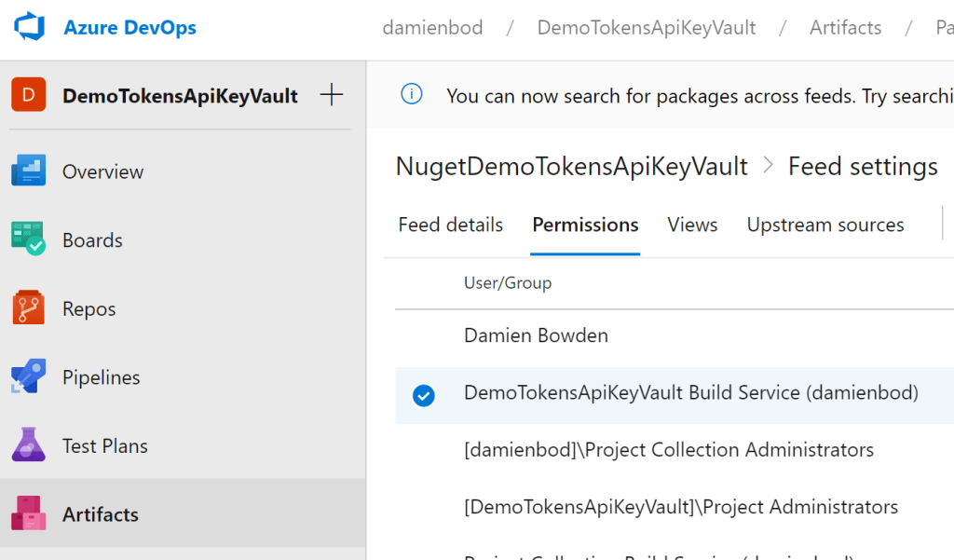Click the DemoTokensApiKeyVault project avatar icon
954x560 pixels.
[28, 94]
